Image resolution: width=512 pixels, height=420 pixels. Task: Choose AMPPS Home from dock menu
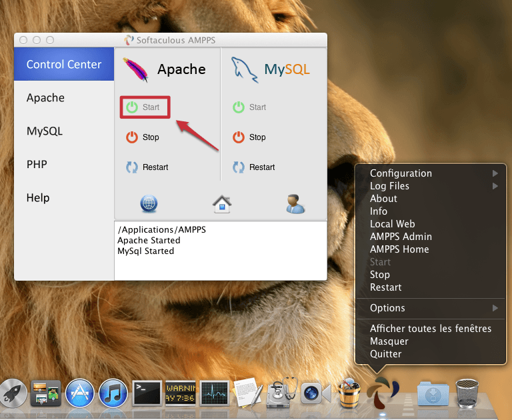click(x=431, y=249)
